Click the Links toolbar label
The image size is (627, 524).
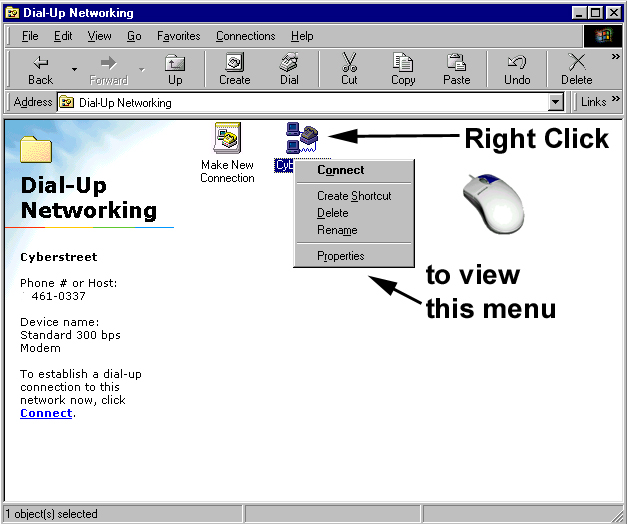(x=594, y=102)
